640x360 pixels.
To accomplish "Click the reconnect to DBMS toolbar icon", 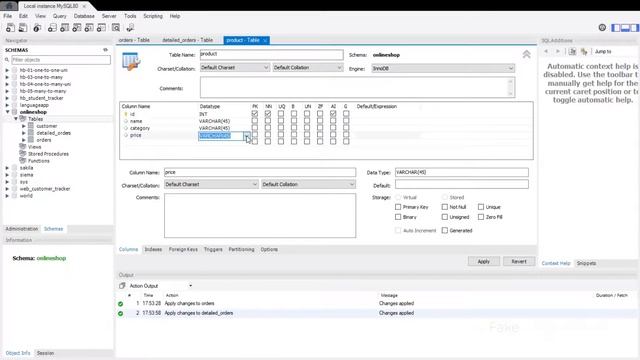I will 130,28.
